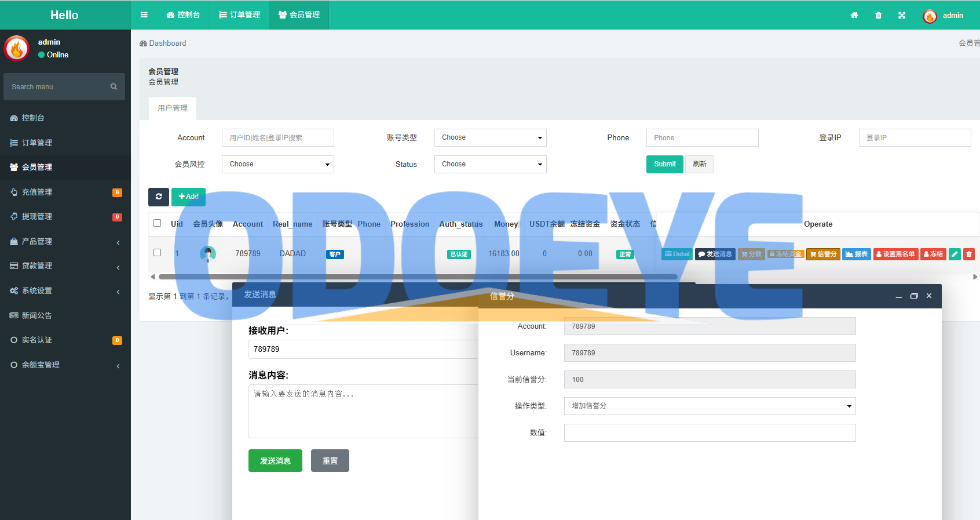Switch to 订单管理 top tab
This screenshot has width=980, height=520.
pos(239,15)
